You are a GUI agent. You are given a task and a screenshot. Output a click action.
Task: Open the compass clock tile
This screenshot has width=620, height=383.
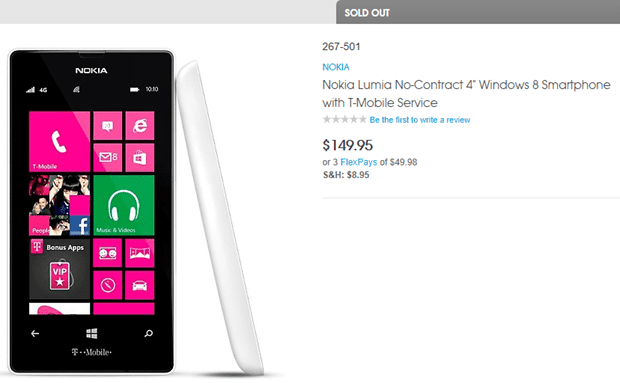(108, 285)
